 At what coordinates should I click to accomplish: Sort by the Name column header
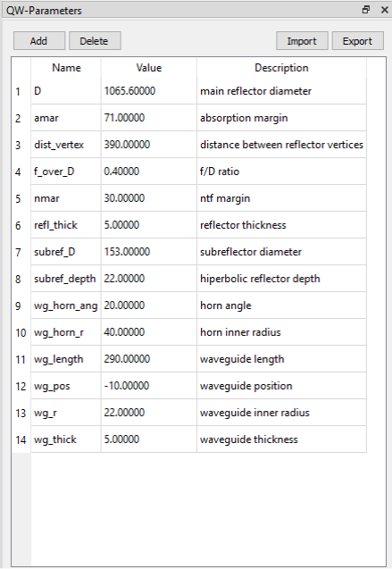[x=66, y=68]
